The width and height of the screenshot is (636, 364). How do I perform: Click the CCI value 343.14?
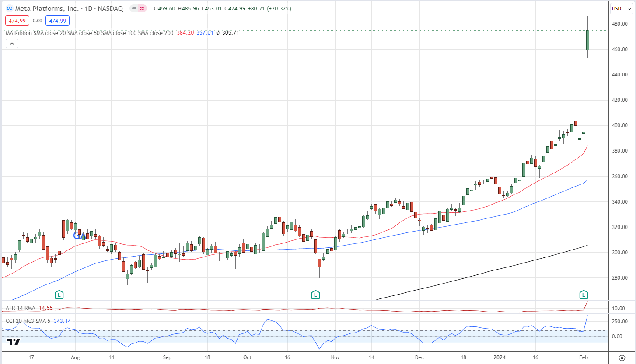62,321
